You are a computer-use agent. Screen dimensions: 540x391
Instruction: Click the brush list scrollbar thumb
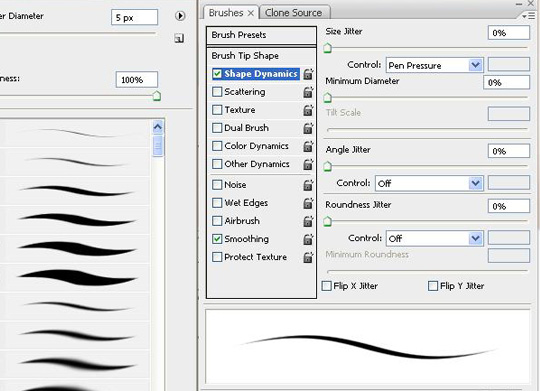158,146
